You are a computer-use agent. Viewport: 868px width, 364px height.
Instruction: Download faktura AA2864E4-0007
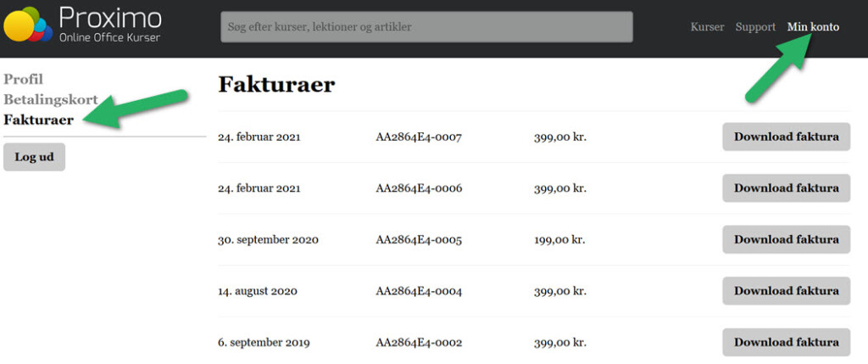[786, 137]
